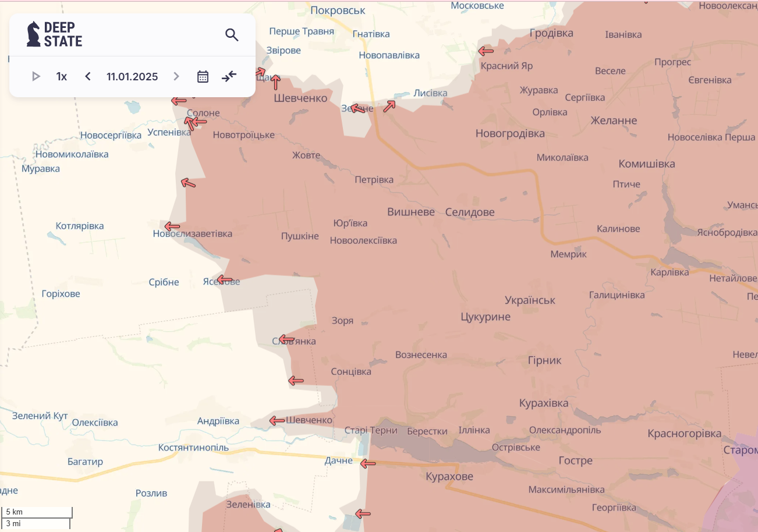Image resolution: width=758 pixels, height=532 pixels.
Task: Click the Максимільянівка label
Action: (x=566, y=490)
